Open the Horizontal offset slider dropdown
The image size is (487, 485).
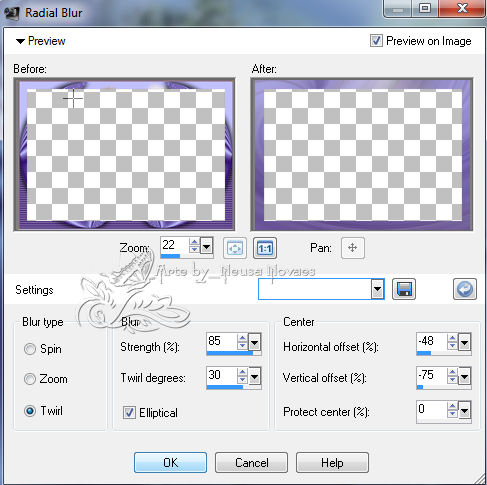click(x=464, y=342)
